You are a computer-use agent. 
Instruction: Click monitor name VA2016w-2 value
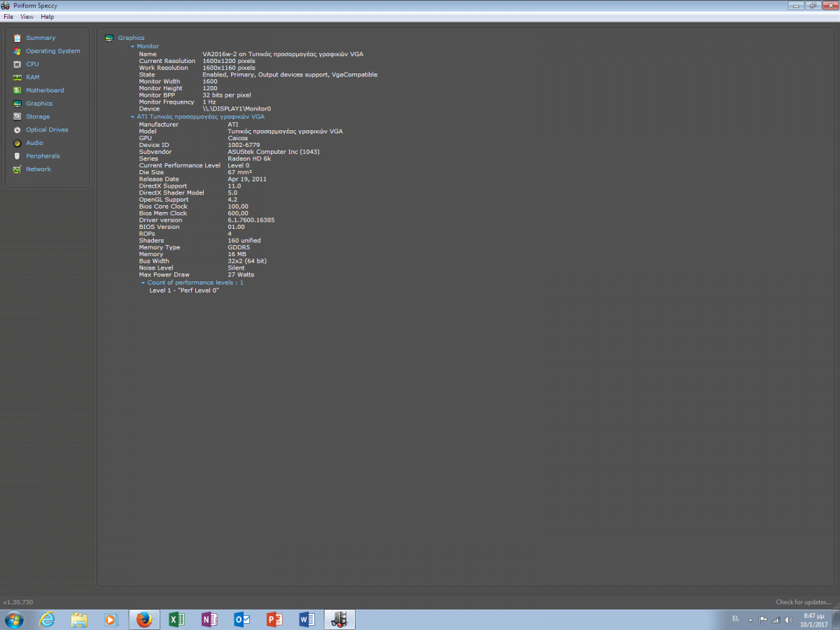tap(283, 54)
